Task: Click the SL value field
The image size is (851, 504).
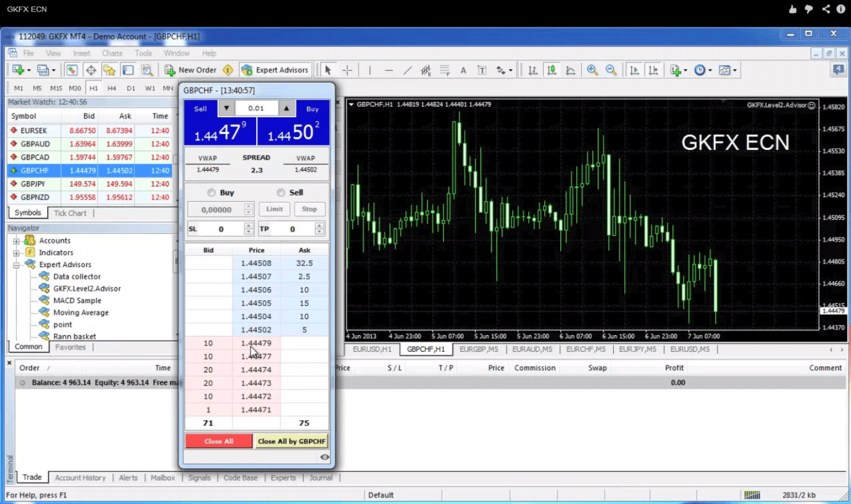Action: (221, 229)
